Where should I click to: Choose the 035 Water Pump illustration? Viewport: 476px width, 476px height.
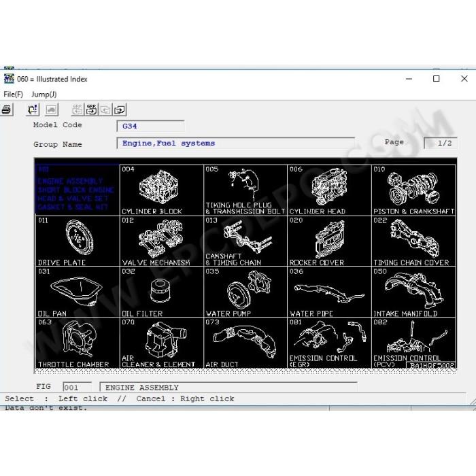coord(245,292)
